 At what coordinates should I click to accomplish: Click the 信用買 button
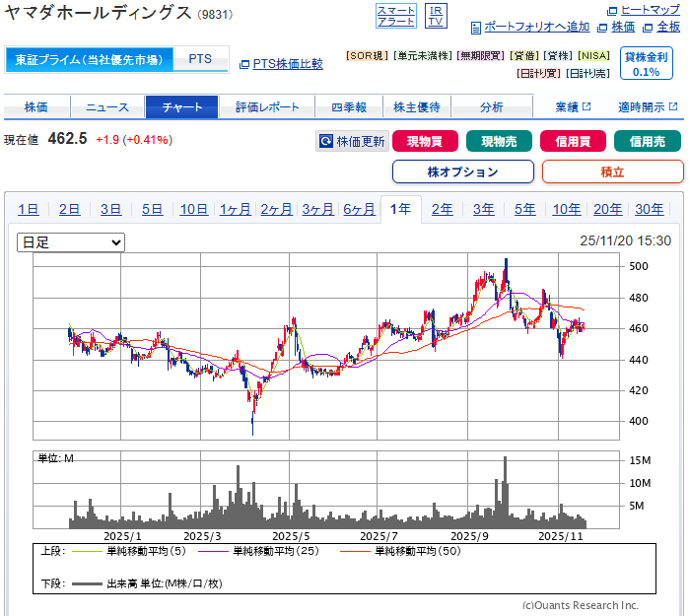[573, 142]
